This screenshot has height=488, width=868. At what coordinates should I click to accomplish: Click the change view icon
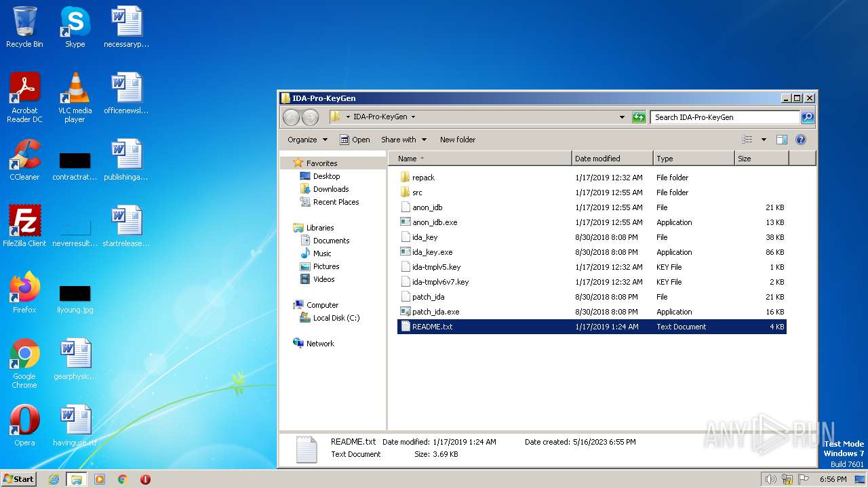[x=747, y=140]
